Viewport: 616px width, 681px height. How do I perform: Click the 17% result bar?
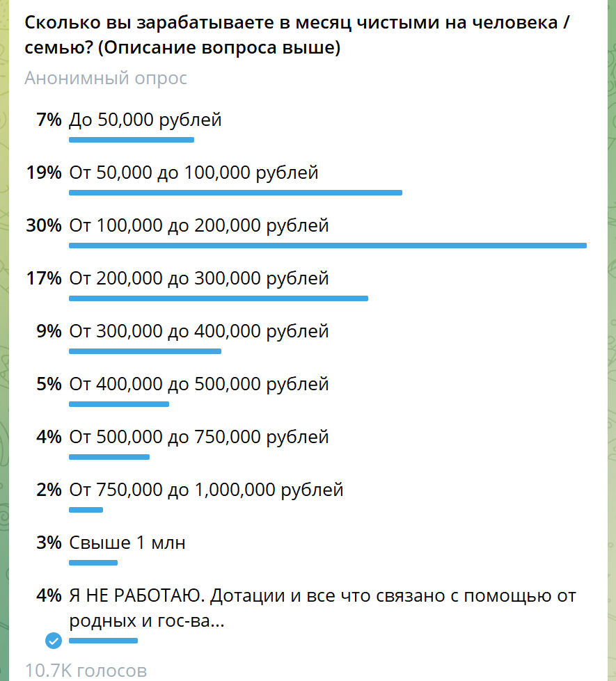[x=219, y=298]
